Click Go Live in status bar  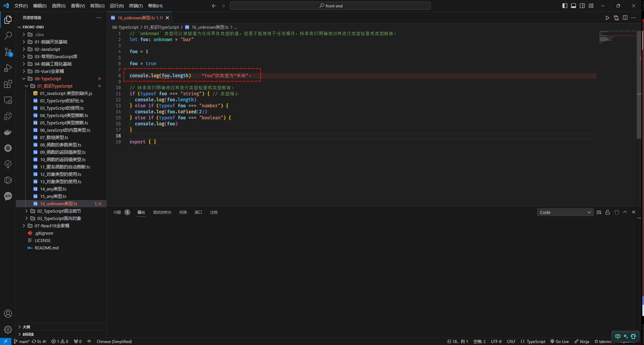(560, 341)
